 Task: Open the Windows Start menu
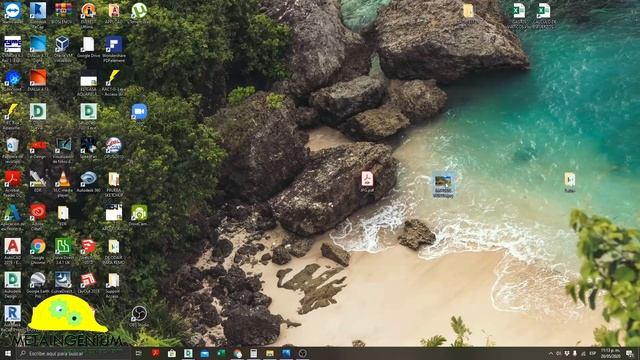[x=7, y=353]
